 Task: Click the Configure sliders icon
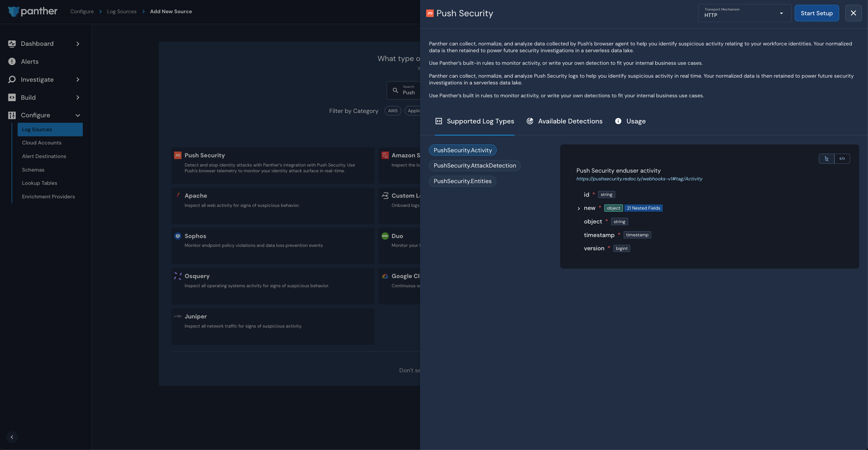pos(12,115)
